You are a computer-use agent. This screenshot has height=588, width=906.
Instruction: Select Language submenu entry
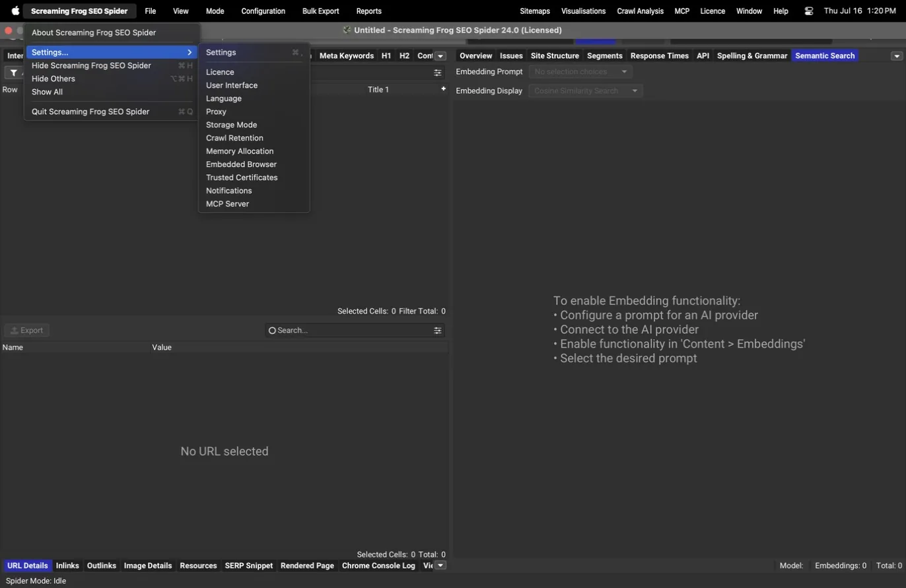(254, 98)
